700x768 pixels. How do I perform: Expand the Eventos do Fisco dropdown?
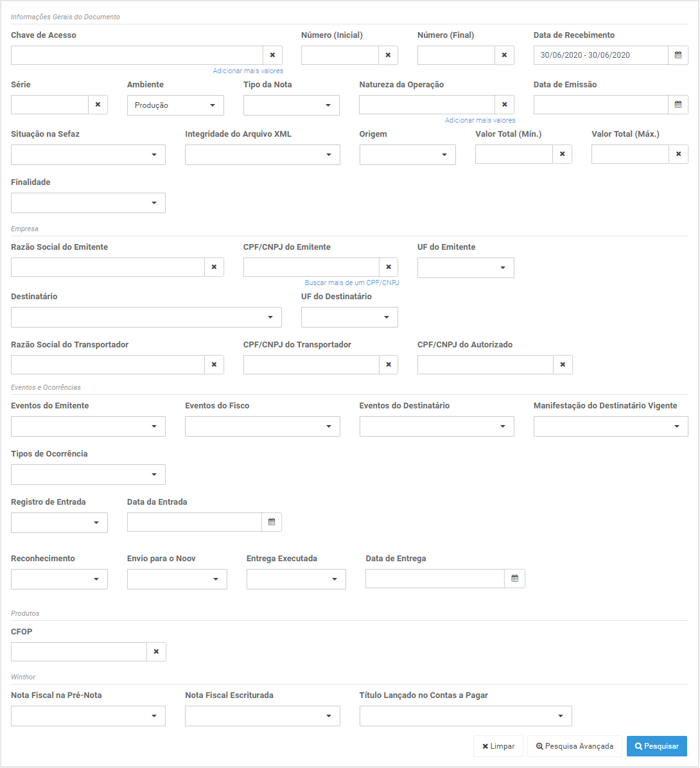263,426
